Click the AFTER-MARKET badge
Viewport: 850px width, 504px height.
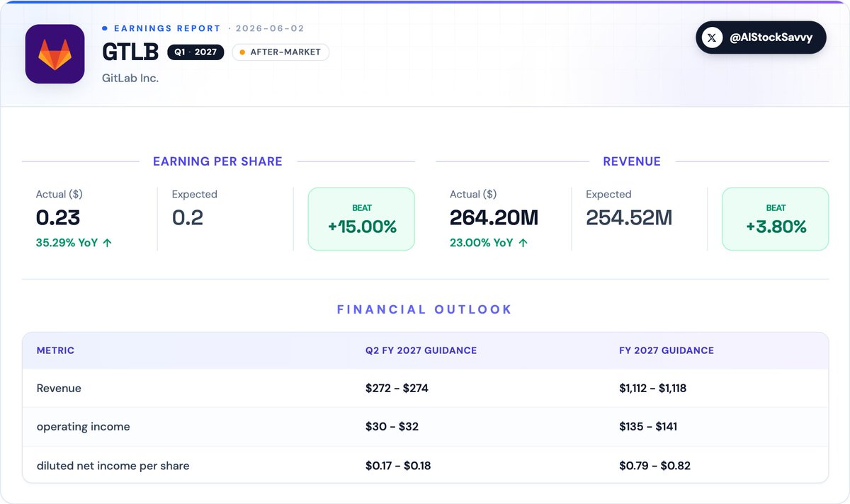click(280, 52)
